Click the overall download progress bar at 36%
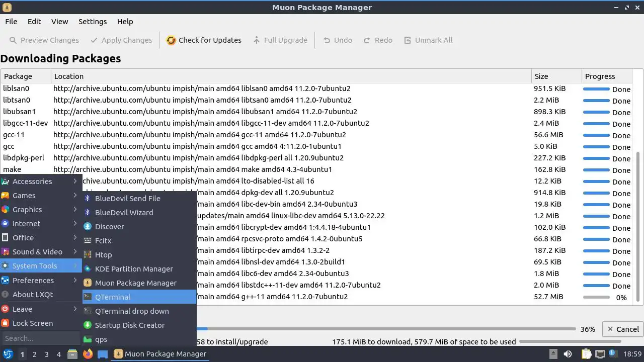 [x=385, y=329]
